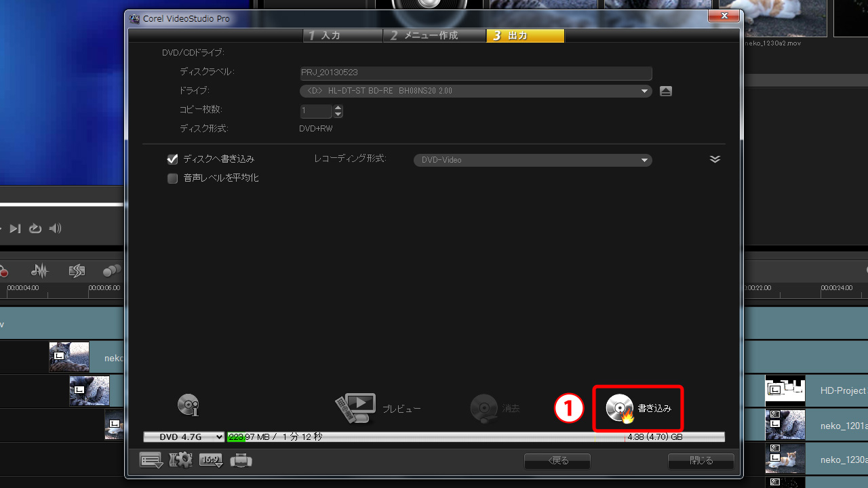The height and width of the screenshot is (488, 868).
Task: Enable the 音声レベルを平均化 checkbox
Action: pos(172,178)
